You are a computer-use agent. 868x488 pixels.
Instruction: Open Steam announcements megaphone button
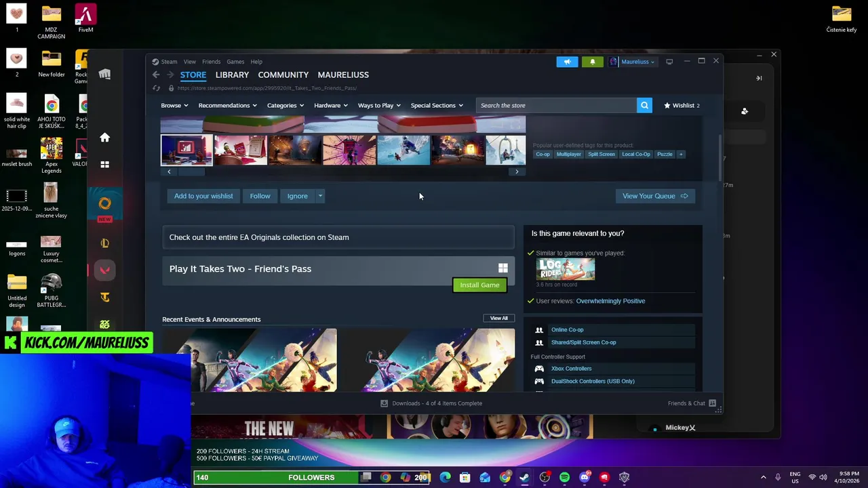coord(568,62)
